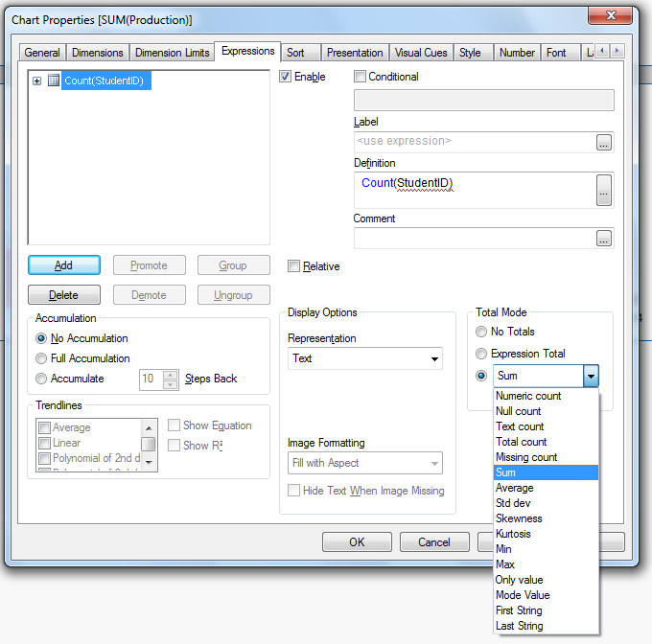The width and height of the screenshot is (652, 644).
Task: Choose First String from the list
Action: pos(546,610)
